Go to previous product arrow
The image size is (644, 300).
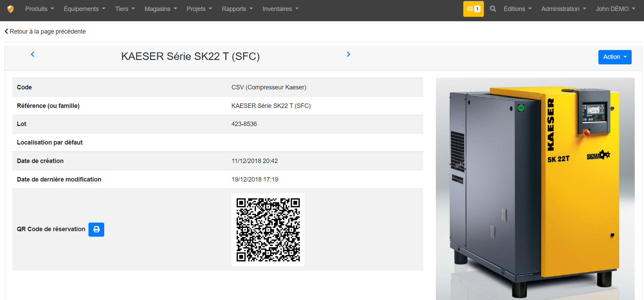pyautogui.click(x=33, y=54)
